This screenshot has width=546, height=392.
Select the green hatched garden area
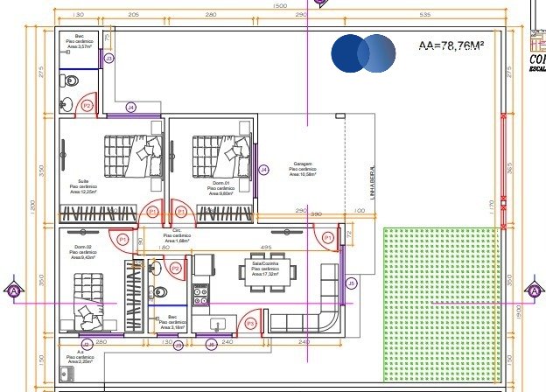click(442, 304)
